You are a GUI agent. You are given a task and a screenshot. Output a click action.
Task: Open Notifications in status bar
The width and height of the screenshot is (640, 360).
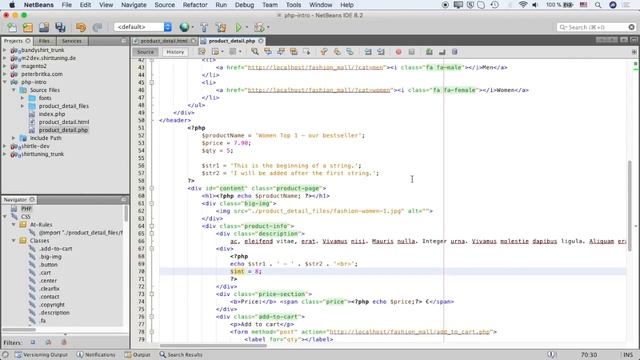tap(96, 355)
